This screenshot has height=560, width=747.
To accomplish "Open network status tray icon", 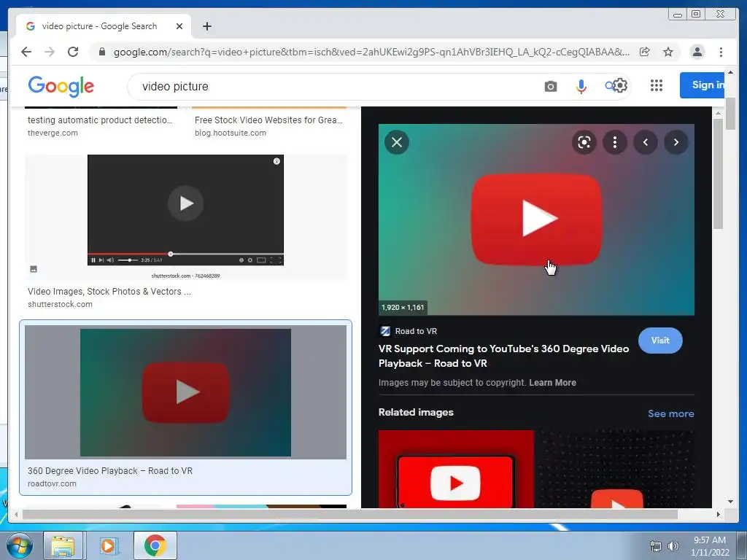I will (656, 546).
